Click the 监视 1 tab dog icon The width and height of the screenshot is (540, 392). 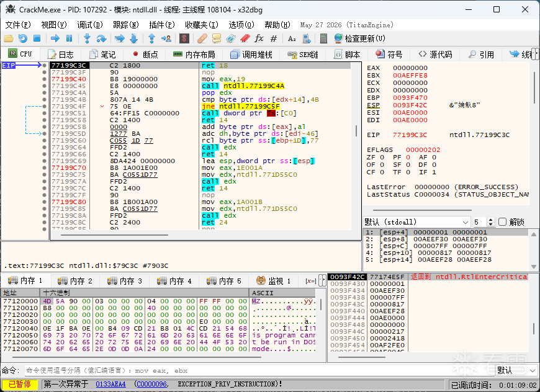(261, 281)
